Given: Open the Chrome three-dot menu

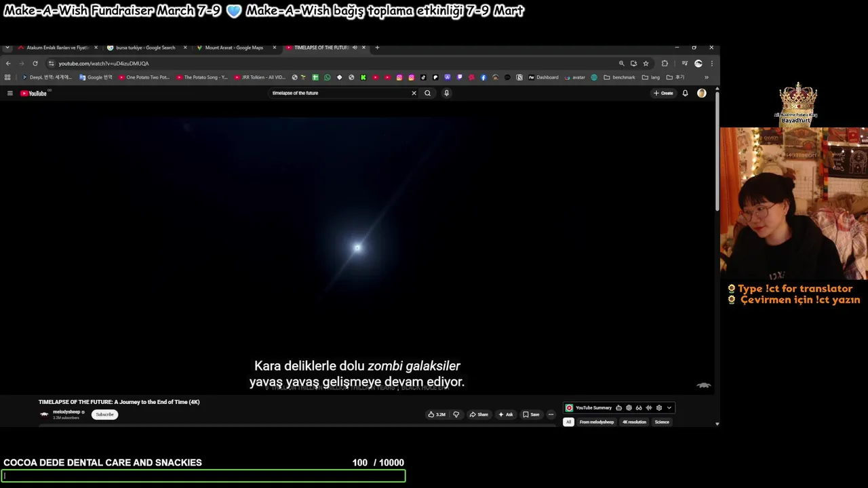Looking at the screenshot, I should (x=711, y=63).
